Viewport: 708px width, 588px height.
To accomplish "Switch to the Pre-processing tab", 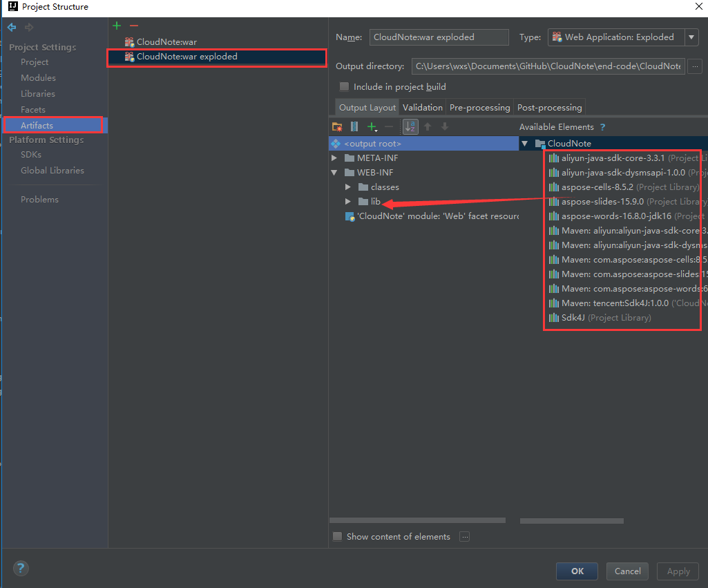I will (x=479, y=108).
